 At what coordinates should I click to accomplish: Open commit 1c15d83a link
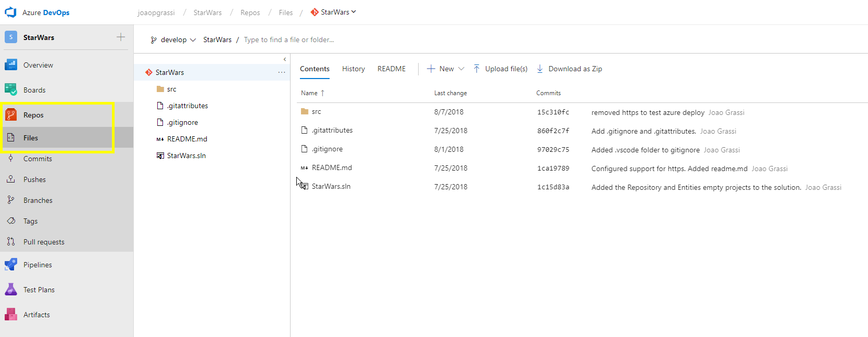[553, 187]
